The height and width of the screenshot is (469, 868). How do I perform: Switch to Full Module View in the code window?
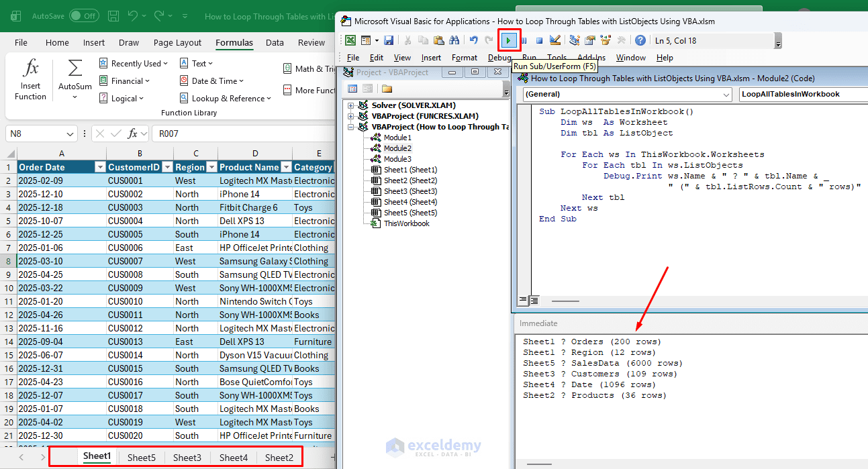pyautogui.click(x=534, y=301)
